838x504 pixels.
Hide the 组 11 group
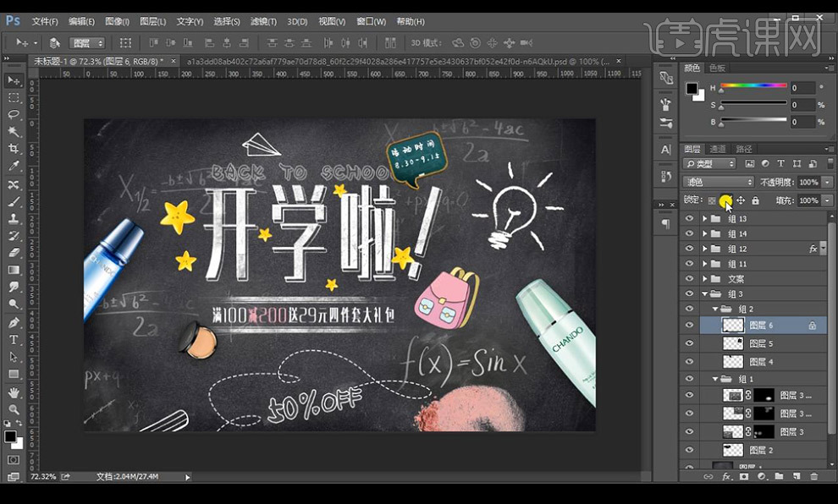click(689, 263)
